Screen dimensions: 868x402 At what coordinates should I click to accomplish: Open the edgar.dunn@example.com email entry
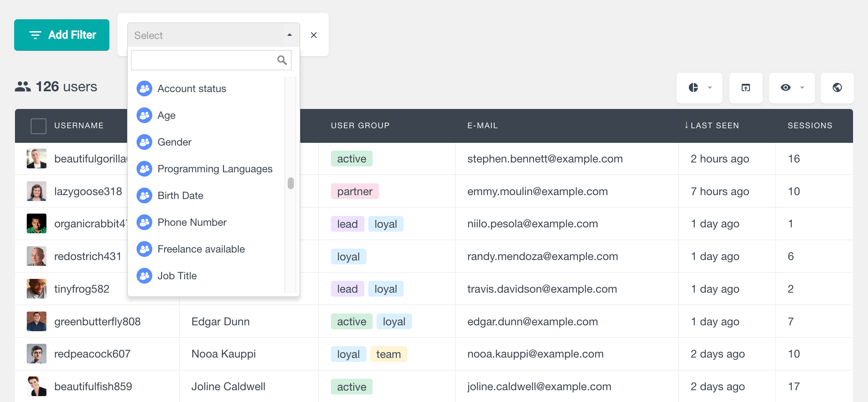point(532,321)
